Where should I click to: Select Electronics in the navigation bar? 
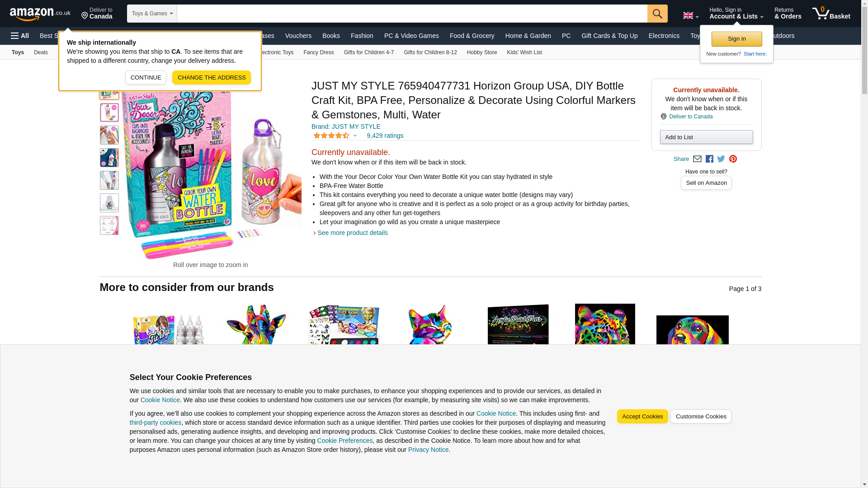click(x=664, y=36)
